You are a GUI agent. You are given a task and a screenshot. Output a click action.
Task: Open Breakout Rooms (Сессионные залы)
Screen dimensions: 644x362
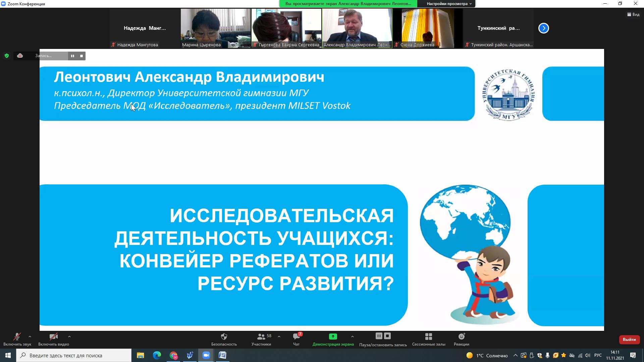pos(428,337)
